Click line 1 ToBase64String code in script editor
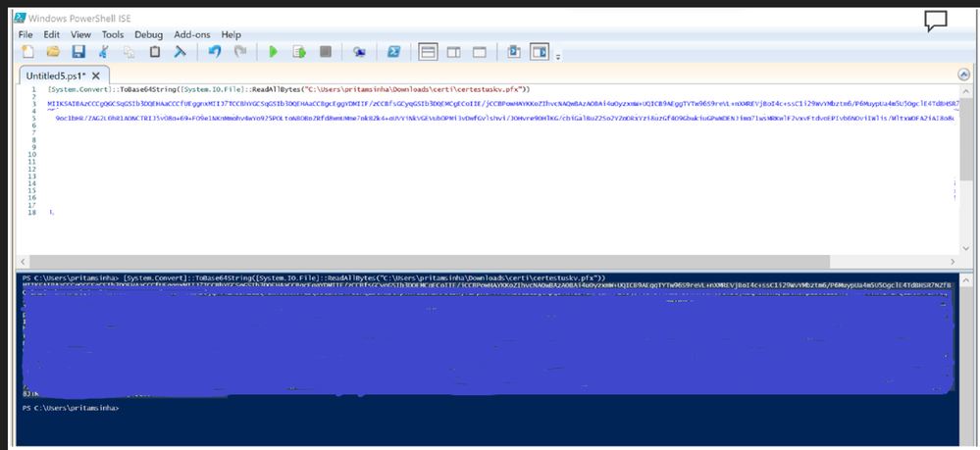 [288, 89]
